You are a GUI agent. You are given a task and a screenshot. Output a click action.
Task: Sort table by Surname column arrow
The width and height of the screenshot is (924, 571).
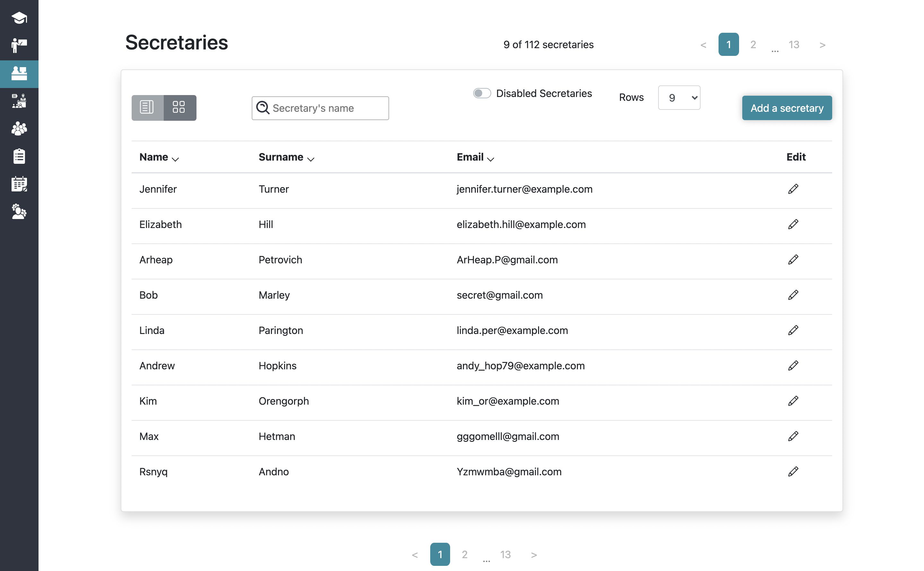point(311,159)
